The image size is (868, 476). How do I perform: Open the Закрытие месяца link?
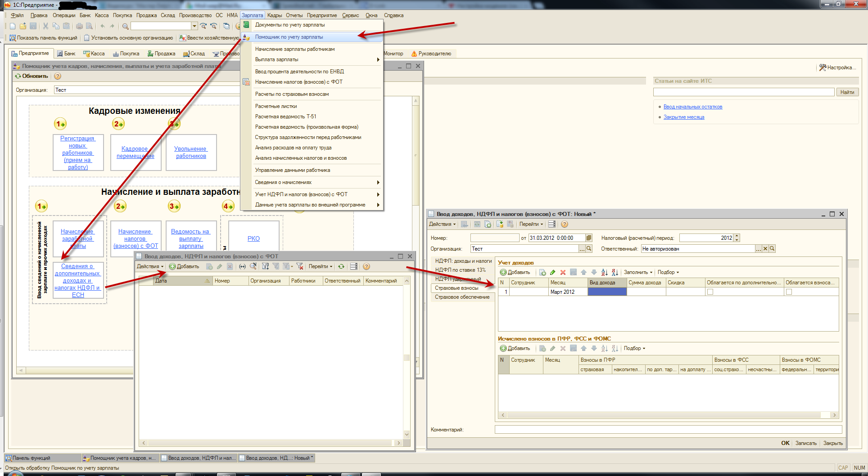[683, 117]
